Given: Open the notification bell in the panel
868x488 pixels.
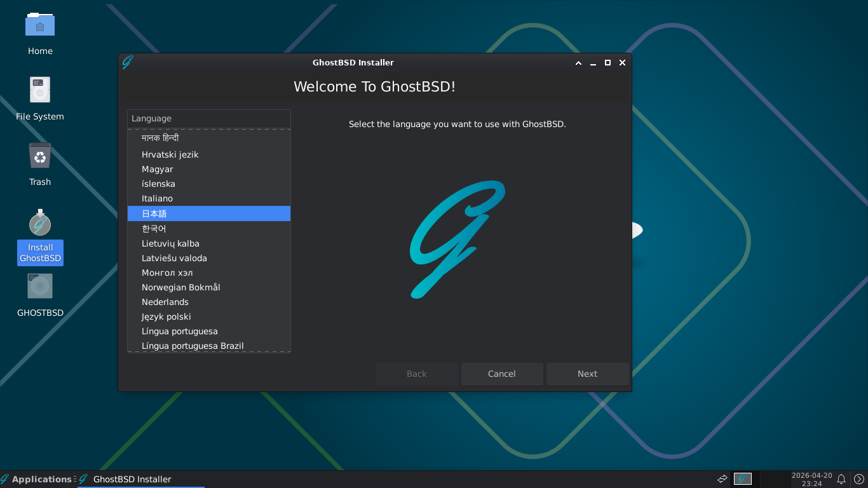Looking at the screenshot, I should [841, 479].
